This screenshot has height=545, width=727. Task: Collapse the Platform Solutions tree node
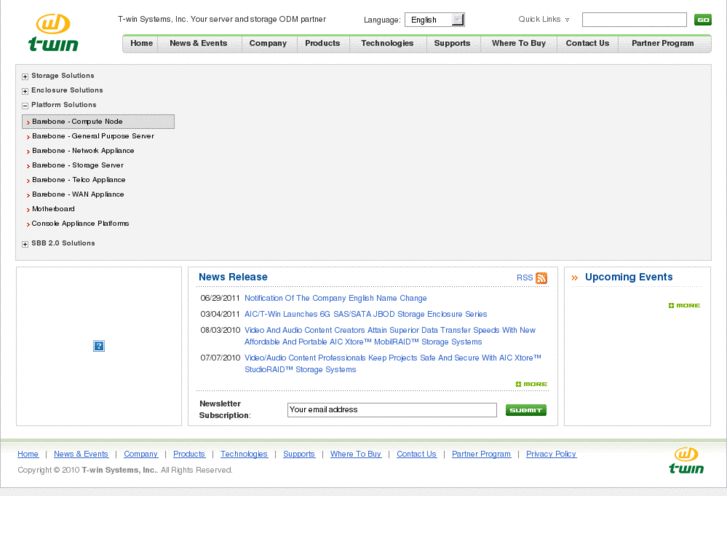tap(25, 105)
